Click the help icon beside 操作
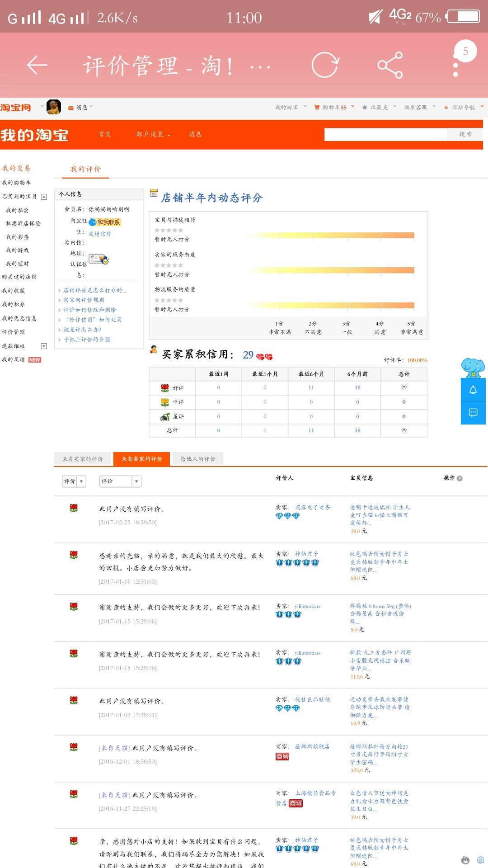 (x=460, y=478)
